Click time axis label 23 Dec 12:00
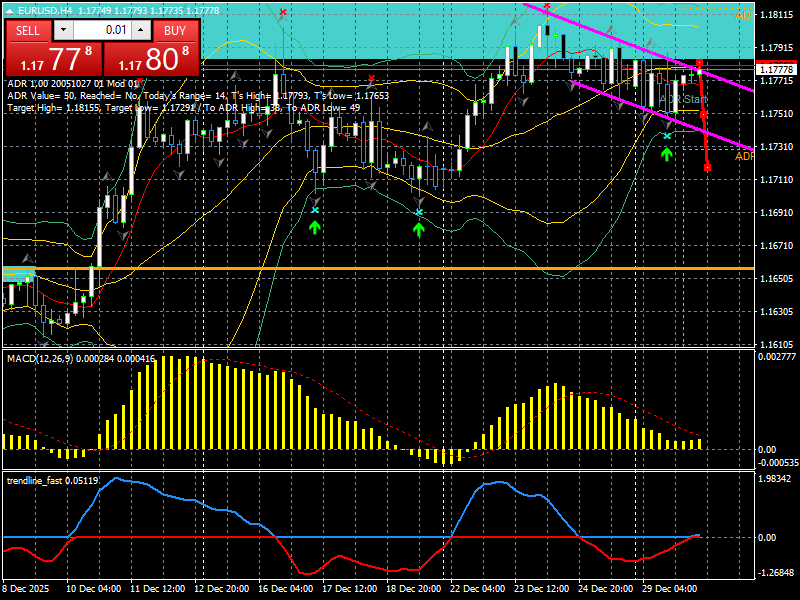This screenshot has width=800, height=600. [541, 588]
